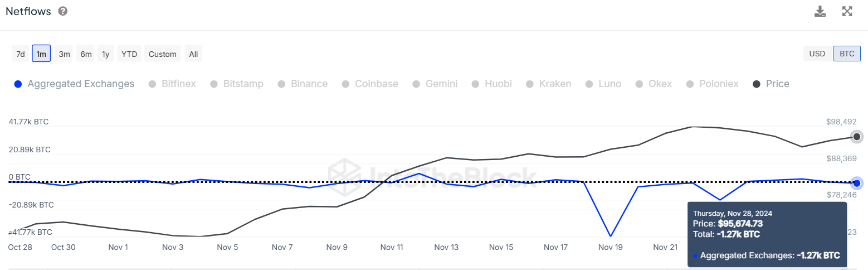This screenshot has height=270, width=868.
Task: Switch to the YTD range
Action: (x=129, y=54)
